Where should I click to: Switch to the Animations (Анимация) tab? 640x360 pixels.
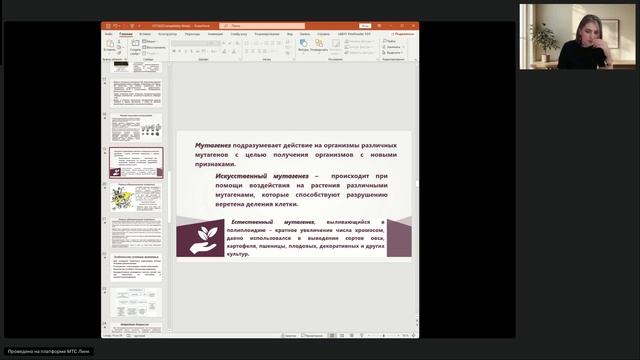click(x=215, y=34)
